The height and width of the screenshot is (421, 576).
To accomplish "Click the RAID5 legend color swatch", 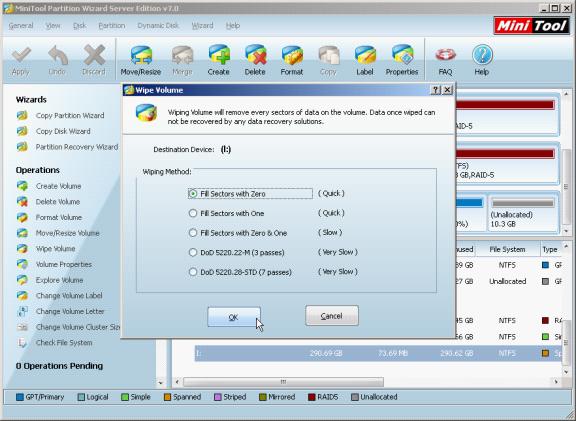I will coord(312,397).
